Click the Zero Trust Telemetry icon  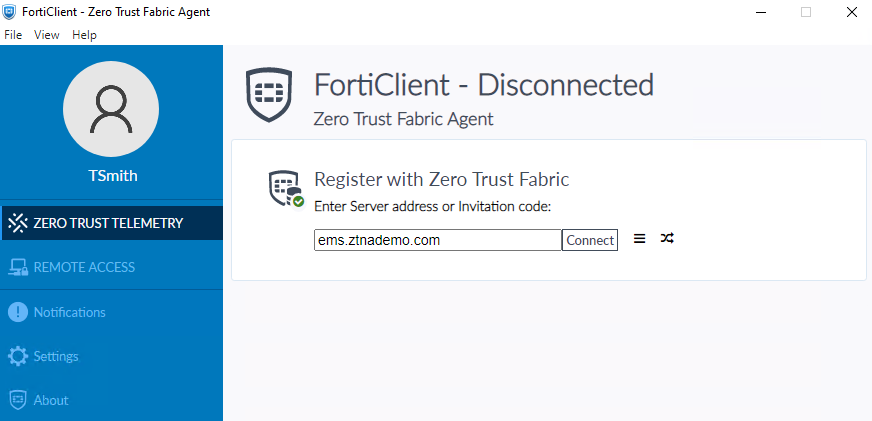tap(17, 223)
